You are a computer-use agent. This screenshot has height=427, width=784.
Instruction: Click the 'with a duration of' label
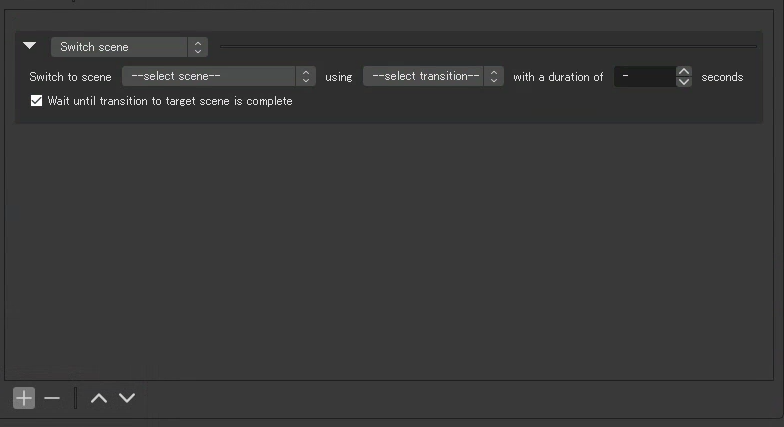(558, 77)
